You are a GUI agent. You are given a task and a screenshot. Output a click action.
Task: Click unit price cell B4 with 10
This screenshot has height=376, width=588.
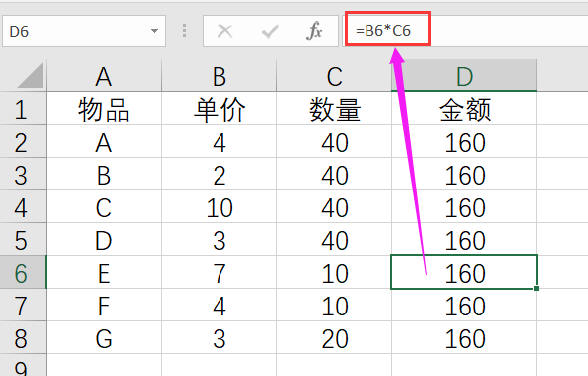(x=219, y=207)
